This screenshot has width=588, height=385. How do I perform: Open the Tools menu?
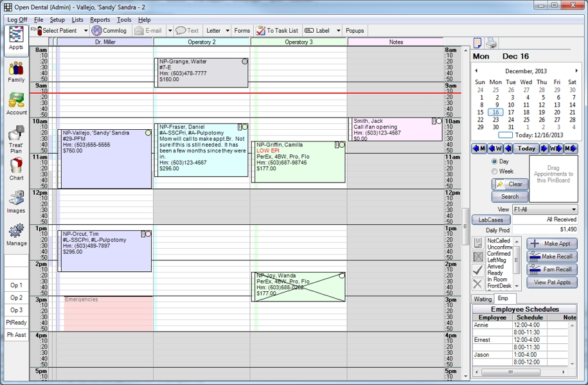tap(124, 20)
